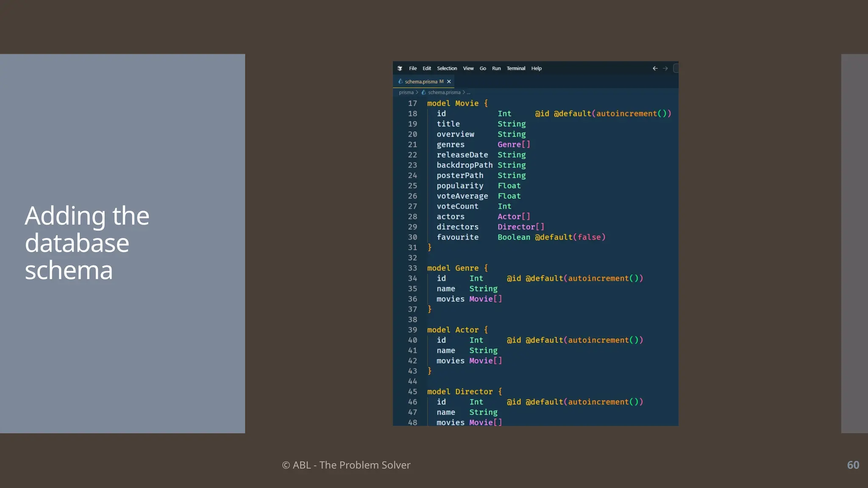Viewport: 868px width, 488px height.
Task: Click the slide number 60
Action: [853, 465]
